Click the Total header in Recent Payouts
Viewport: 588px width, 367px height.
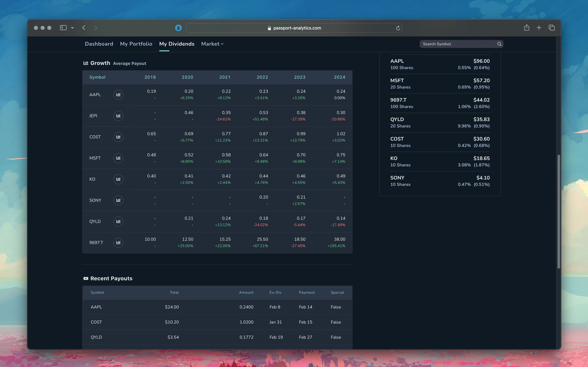[x=174, y=293]
